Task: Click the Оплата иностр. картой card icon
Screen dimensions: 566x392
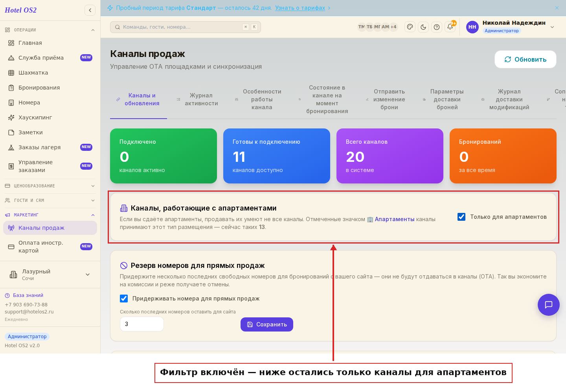Action: (x=11, y=247)
